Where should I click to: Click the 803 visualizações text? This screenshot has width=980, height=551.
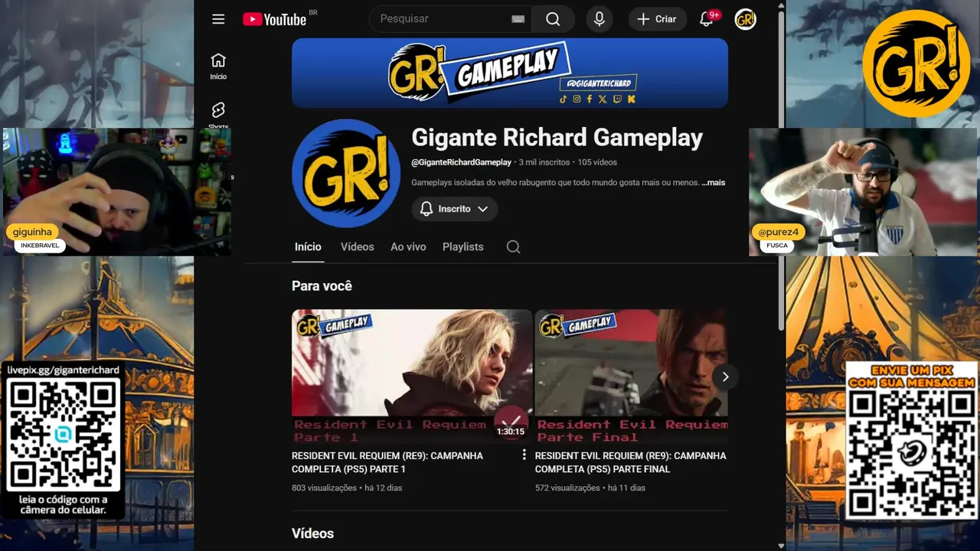click(324, 487)
